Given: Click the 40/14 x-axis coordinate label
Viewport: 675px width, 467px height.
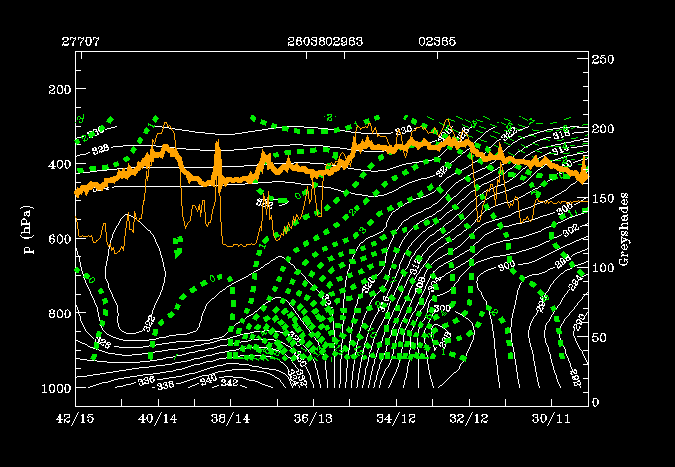Looking at the screenshot, I should (x=155, y=417).
